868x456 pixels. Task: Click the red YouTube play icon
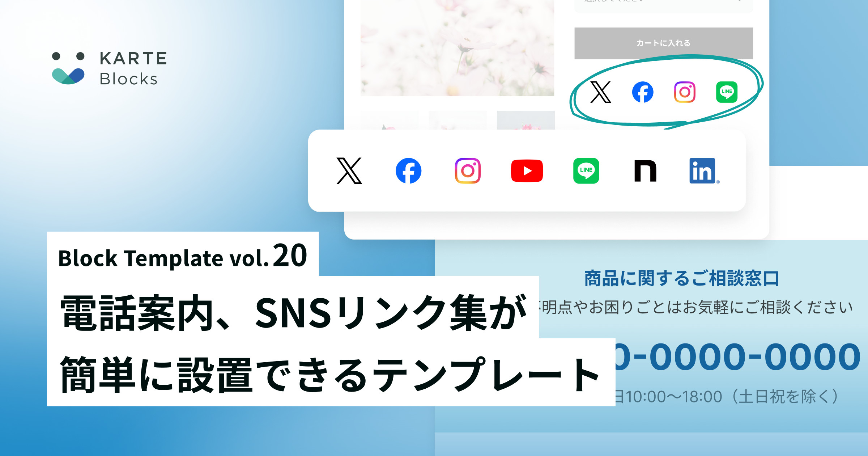point(527,171)
